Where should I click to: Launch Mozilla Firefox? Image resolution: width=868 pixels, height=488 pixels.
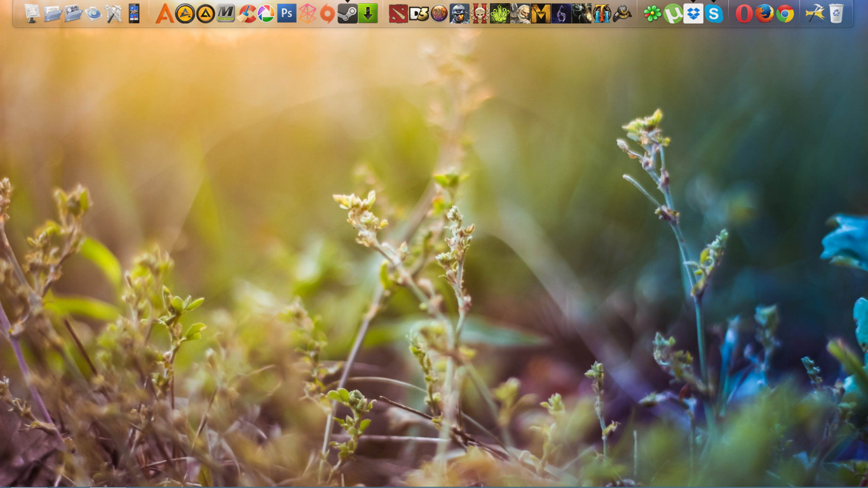[x=764, y=13]
